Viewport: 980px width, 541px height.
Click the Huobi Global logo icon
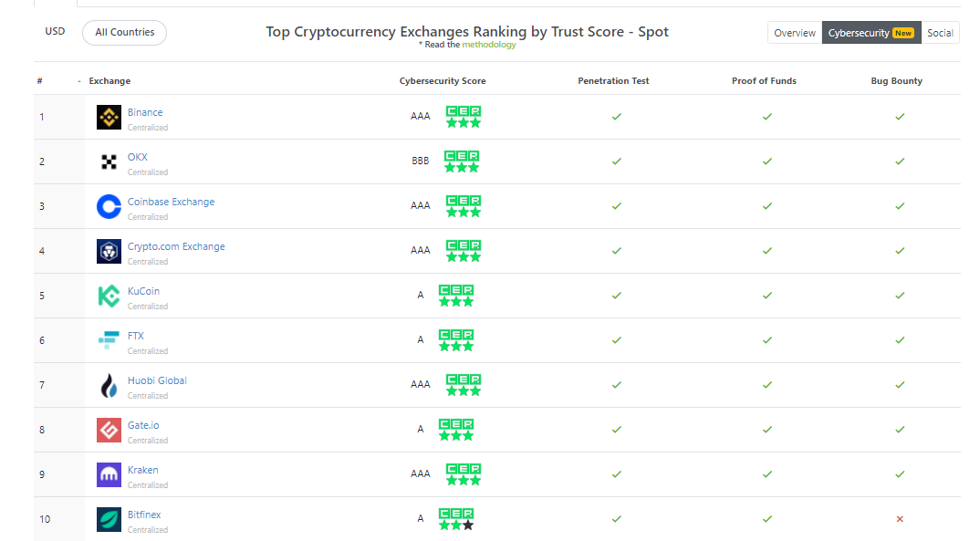[109, 385]
